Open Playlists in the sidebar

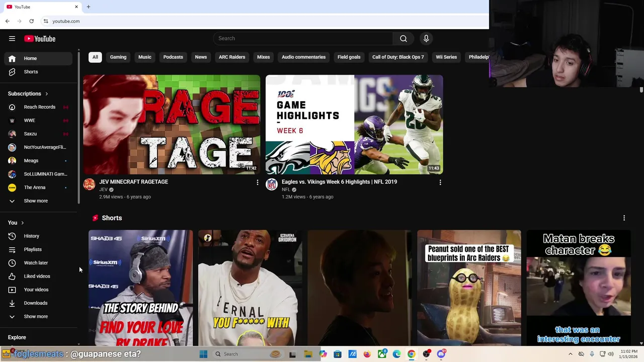[x=38, y=249]
